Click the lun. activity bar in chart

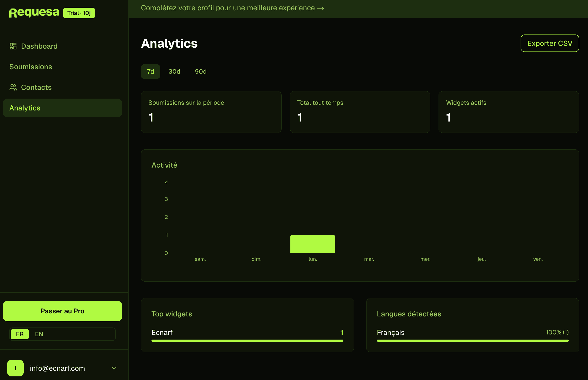pos(313,244)
